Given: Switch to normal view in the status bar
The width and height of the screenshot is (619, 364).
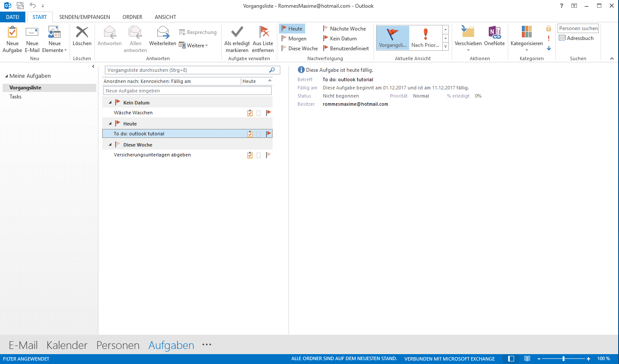Looking at the screenshot, I should point(511,358).
